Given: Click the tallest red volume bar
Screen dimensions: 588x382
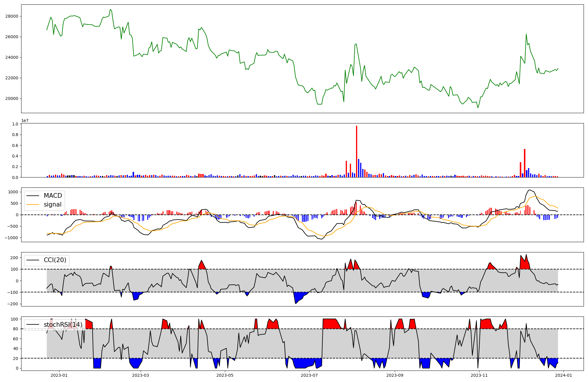Looking at the screenshot, I should [x=357, y=151].
